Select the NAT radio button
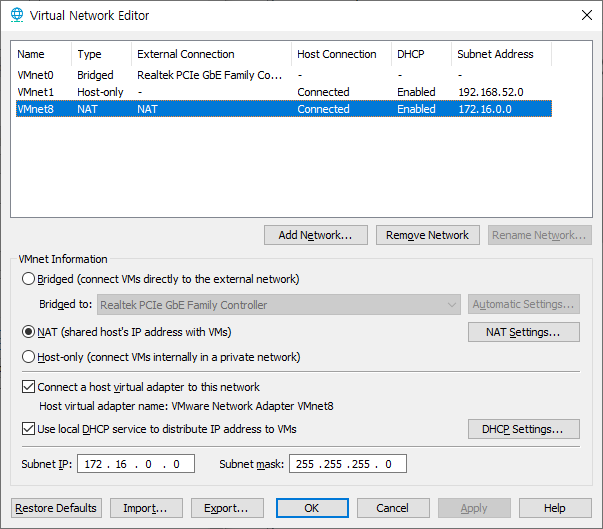The width and height of the screenshot is (603, 529). [28, 332]
